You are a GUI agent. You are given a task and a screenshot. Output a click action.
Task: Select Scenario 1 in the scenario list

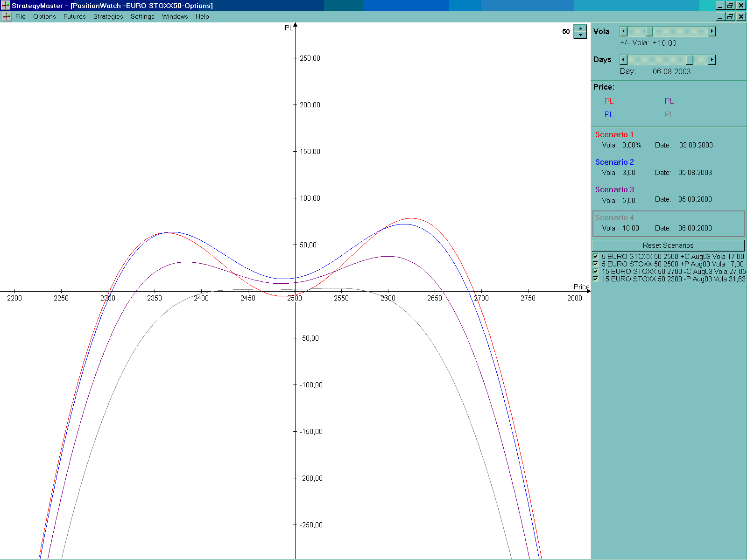[614, 134]
